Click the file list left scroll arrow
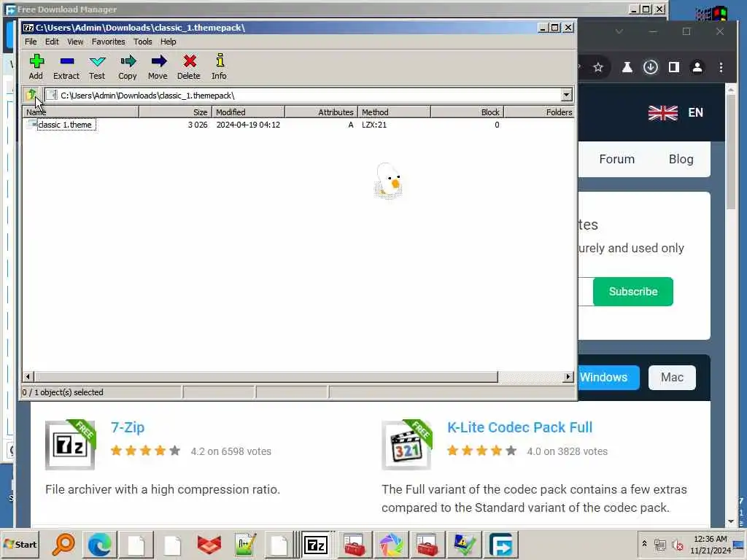 (28, 377)
